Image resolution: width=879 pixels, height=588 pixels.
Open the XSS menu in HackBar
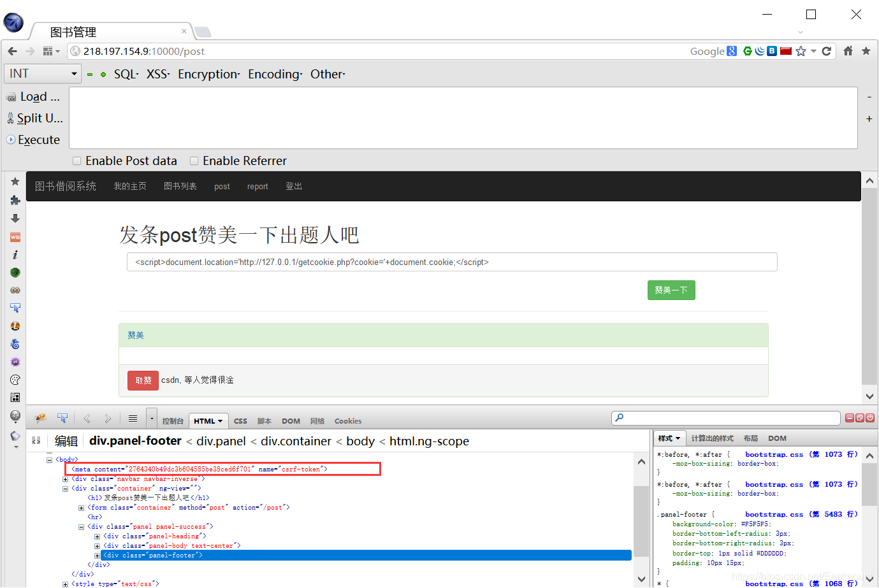click(x=157, y=75)
